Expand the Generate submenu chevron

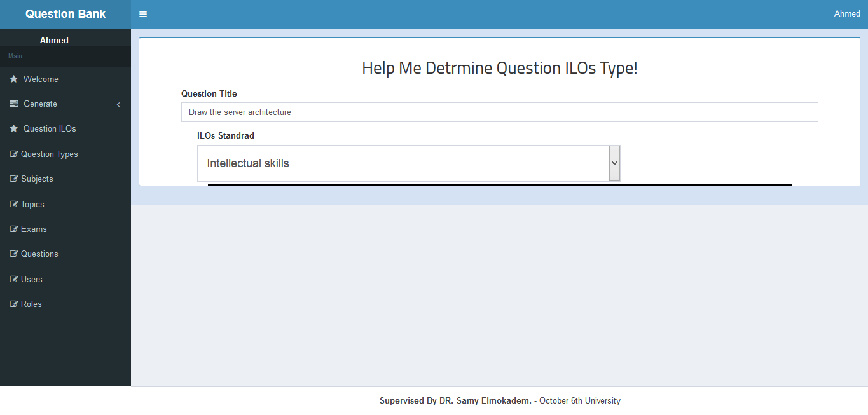pyautogui.click(x=118, y=104)
